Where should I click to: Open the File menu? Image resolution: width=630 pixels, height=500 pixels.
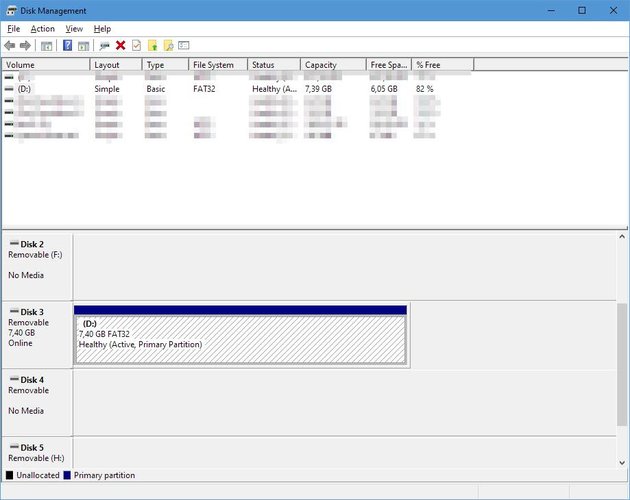pos(14,29)
